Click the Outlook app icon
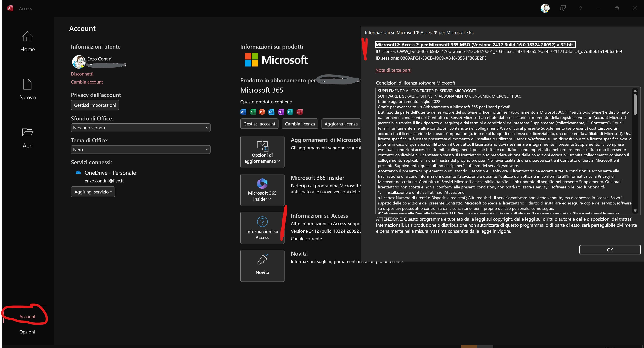Viewport: 644px width, 348px height. (271, 112)
